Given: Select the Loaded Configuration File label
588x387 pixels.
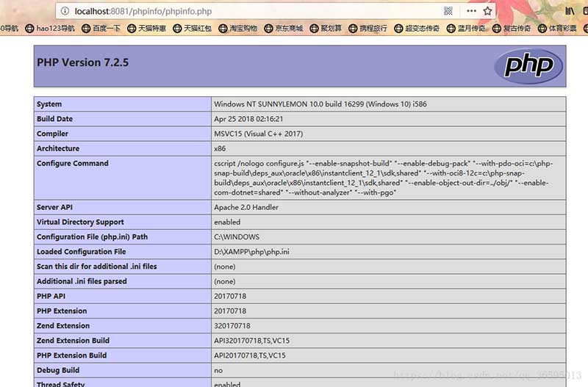Looking at the screenshot, I should (82, 252).
